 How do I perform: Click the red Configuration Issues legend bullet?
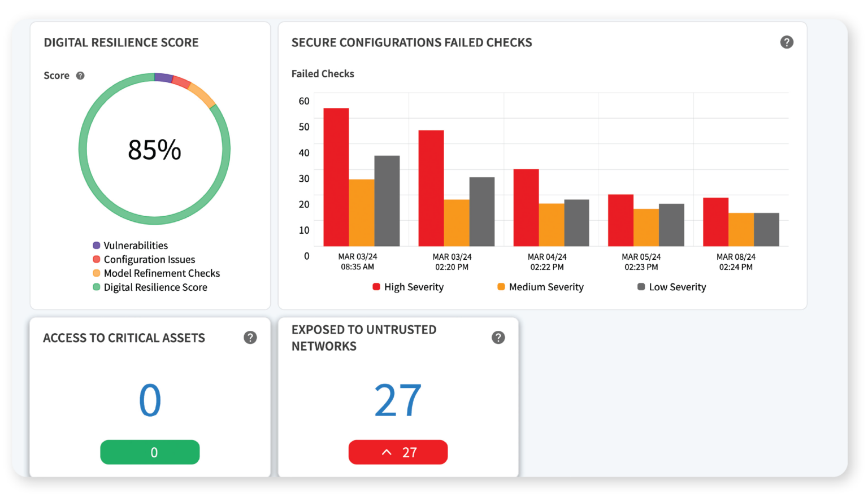point(96,259)
